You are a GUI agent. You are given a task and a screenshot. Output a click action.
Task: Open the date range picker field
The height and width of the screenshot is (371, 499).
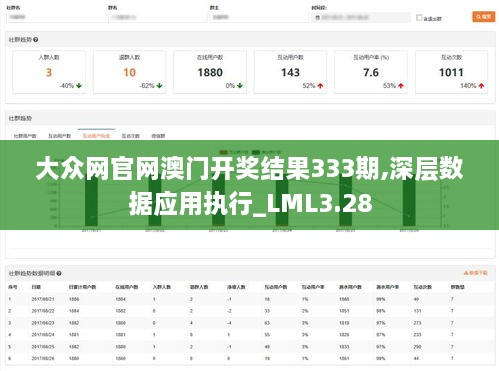click(361, 17)
